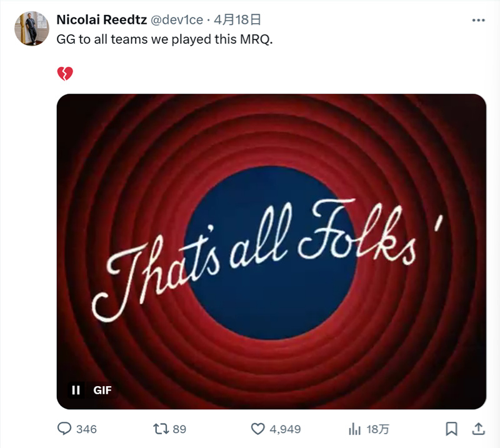Click the 4,949 likes count

(285, 429)
